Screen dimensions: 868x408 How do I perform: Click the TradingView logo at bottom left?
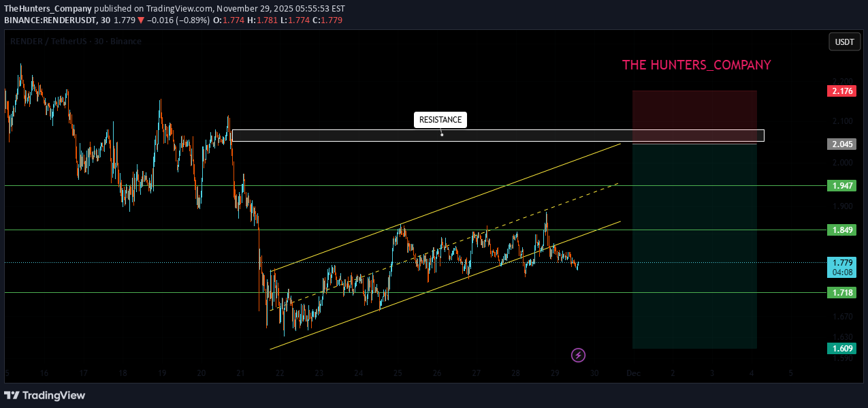[45, 395]
